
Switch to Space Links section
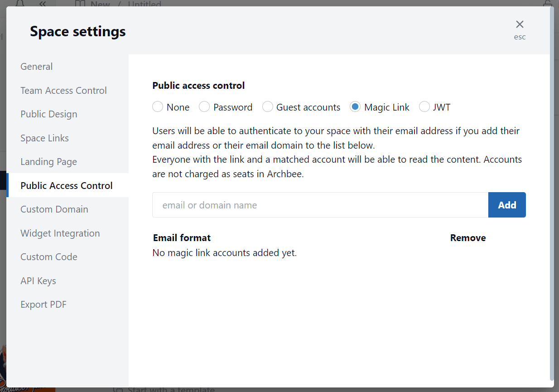[45, 138]
